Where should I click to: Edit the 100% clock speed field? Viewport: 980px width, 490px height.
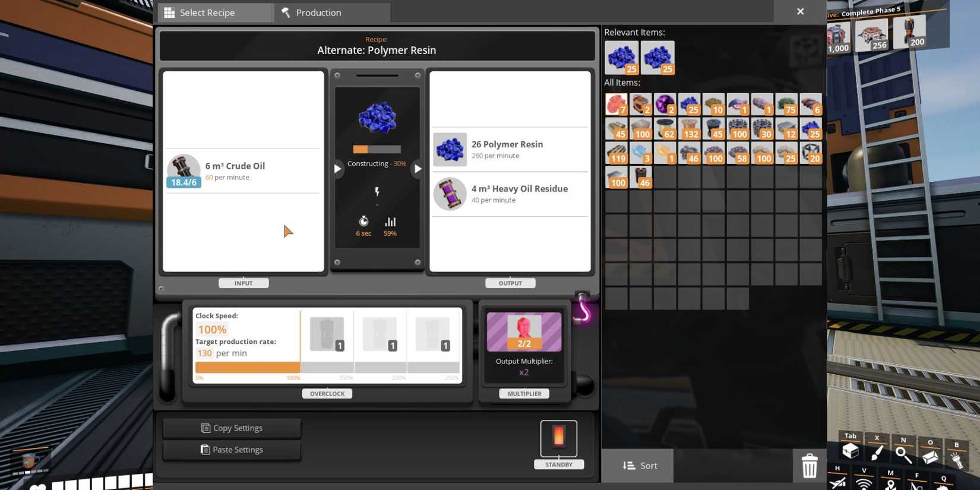212,330
